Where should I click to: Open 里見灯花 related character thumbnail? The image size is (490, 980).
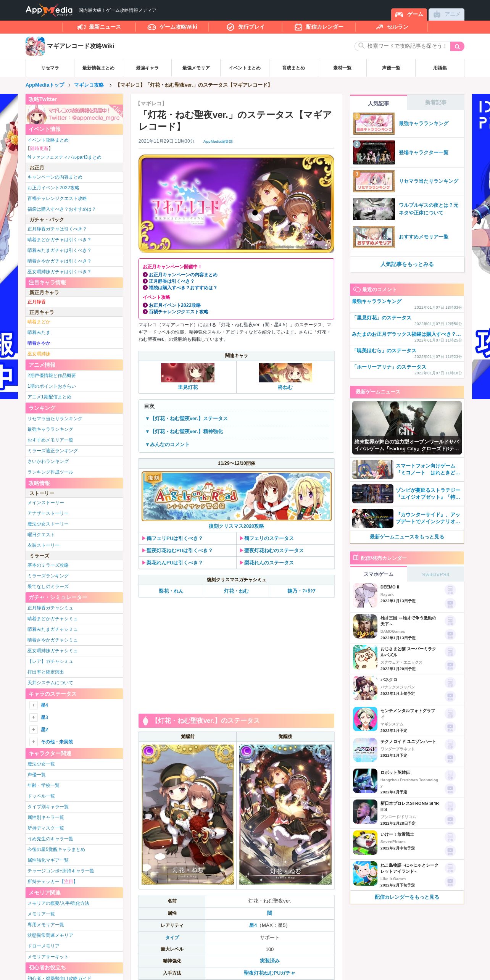188,373
